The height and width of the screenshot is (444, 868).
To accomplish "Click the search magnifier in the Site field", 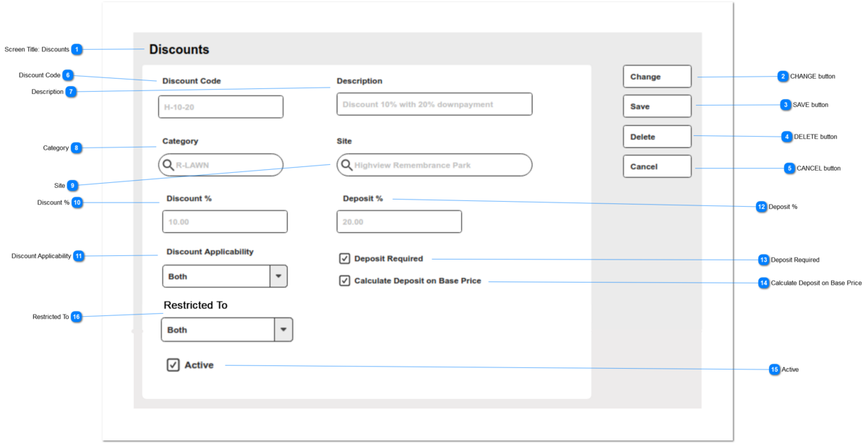I will point(346,165).
